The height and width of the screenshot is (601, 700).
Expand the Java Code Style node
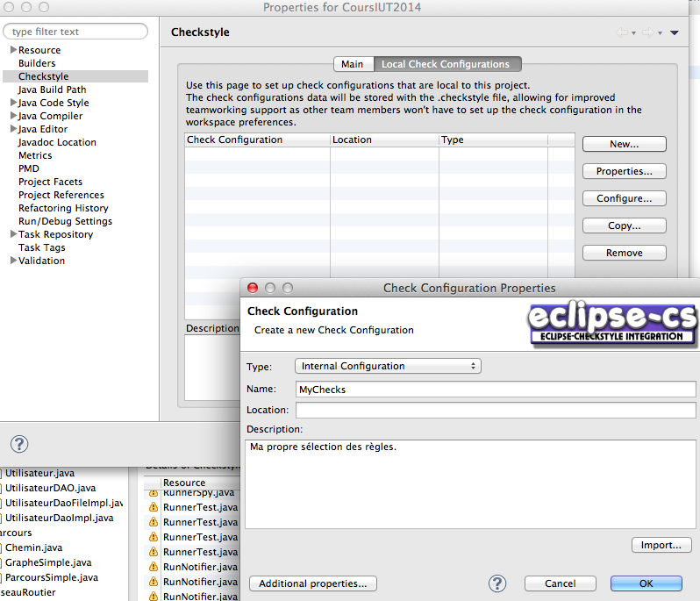point(13,103)
